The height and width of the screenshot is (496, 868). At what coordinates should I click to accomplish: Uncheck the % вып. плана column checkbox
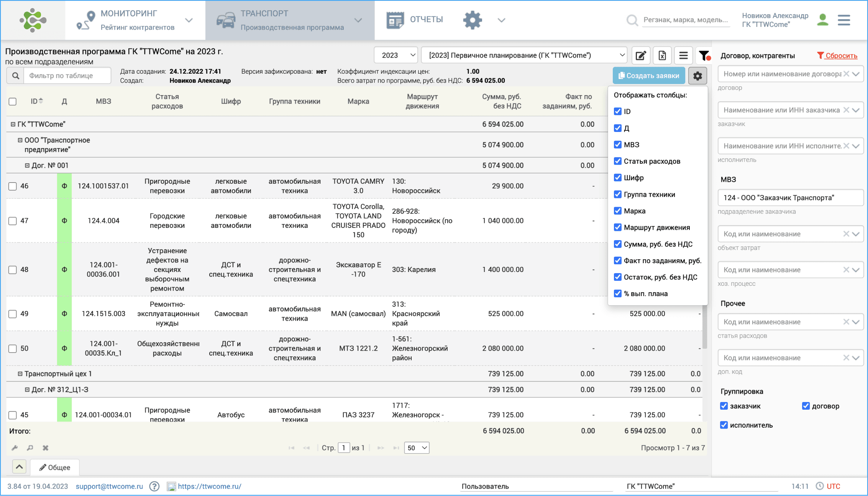(618, 294)
